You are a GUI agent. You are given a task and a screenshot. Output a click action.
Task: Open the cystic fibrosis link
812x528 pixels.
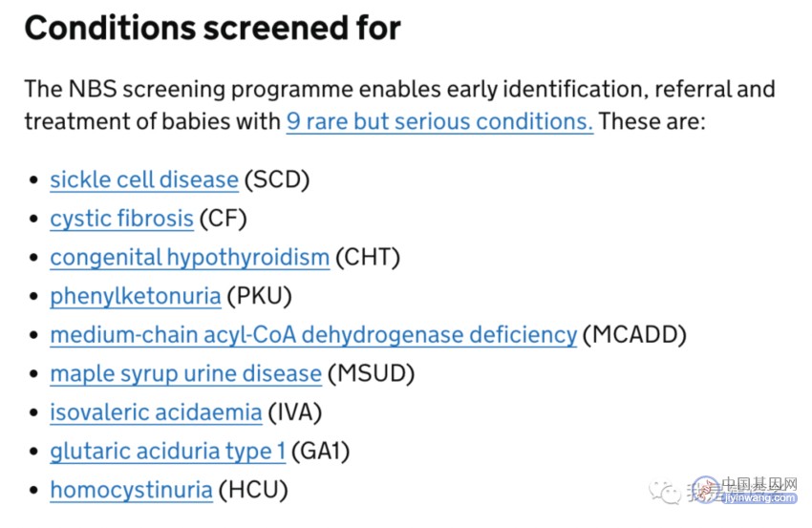[121, 219]
